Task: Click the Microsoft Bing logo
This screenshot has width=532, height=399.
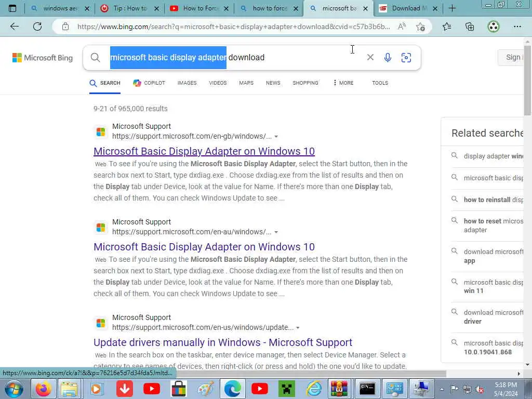Action: pos(43,58)
